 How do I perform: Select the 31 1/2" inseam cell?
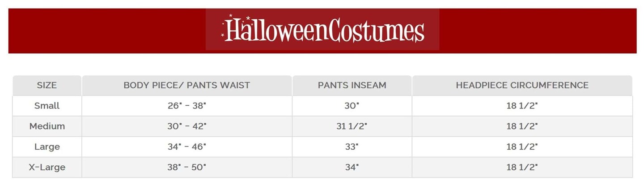coord(352,126)
